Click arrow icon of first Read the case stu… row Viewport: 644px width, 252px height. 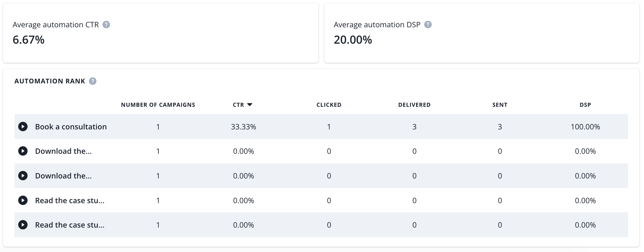23,200
